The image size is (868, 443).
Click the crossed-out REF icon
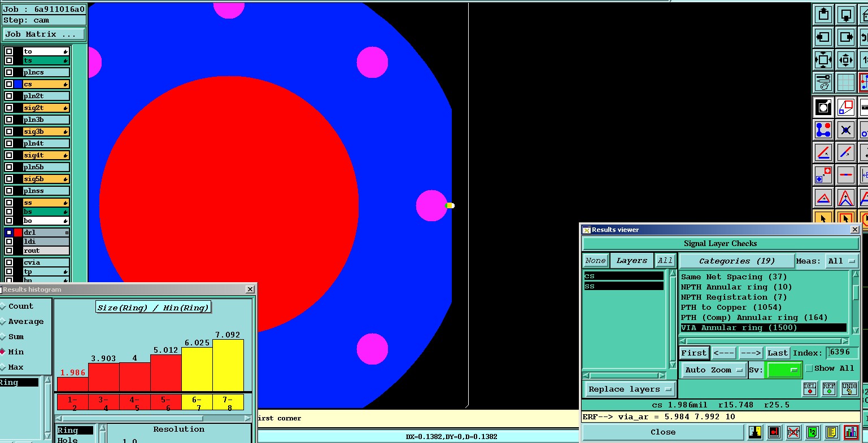click(793, 432)
